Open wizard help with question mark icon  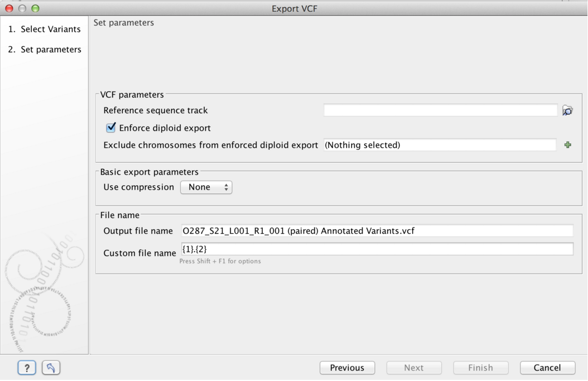point(26,368)
